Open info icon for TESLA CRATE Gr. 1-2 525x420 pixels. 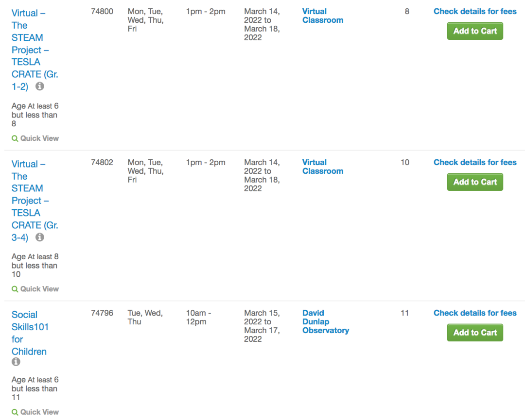40,86
